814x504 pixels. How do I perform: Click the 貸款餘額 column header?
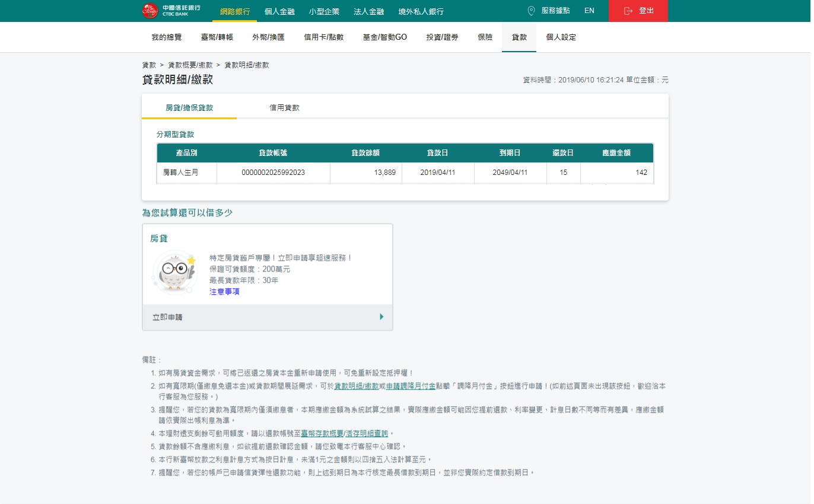(x=365, y=152)
